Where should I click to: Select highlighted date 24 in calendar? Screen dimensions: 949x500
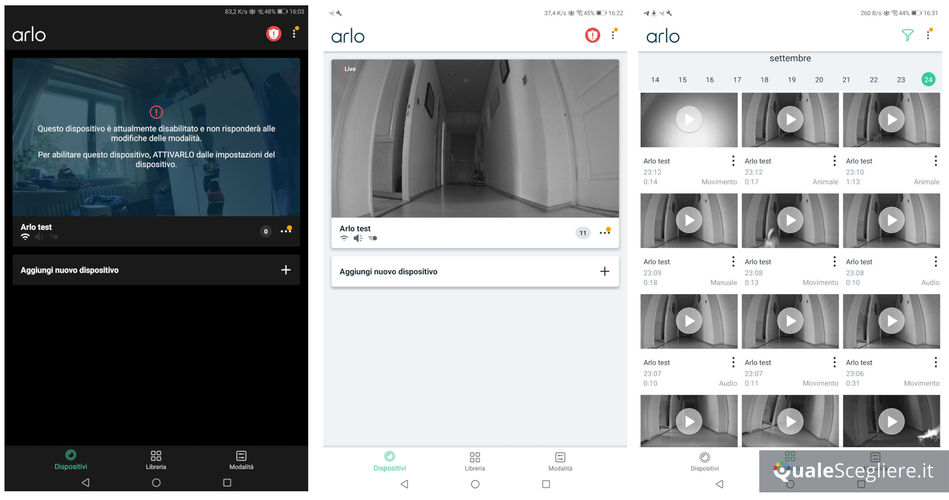click(928, 79)
